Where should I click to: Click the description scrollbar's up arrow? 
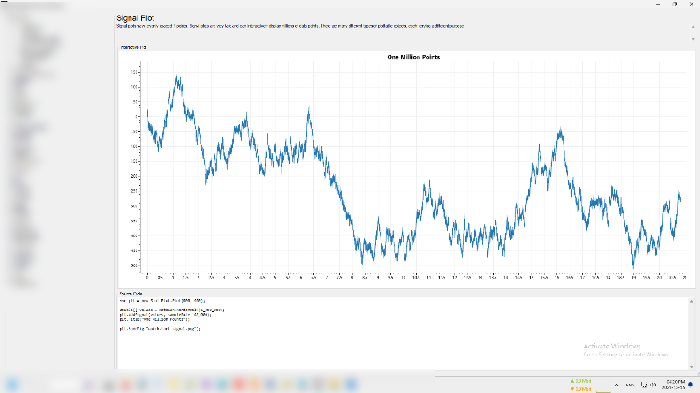click(x=692, y=28)
